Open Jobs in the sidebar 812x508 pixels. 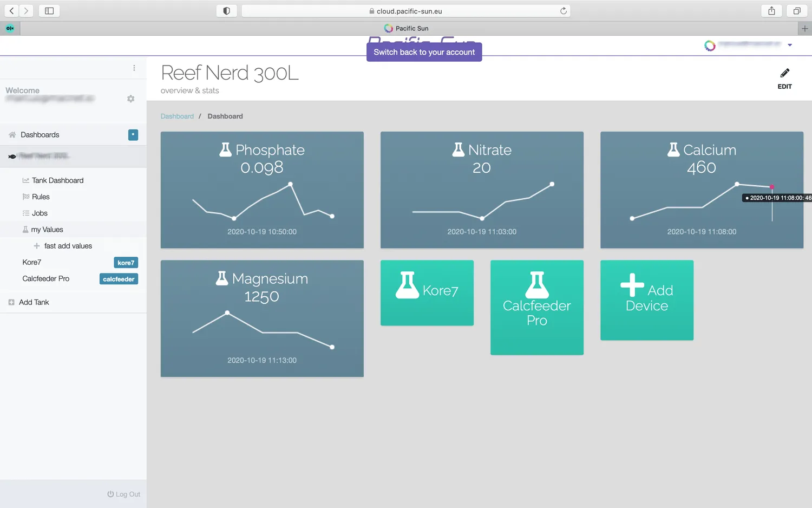(40, 213)
